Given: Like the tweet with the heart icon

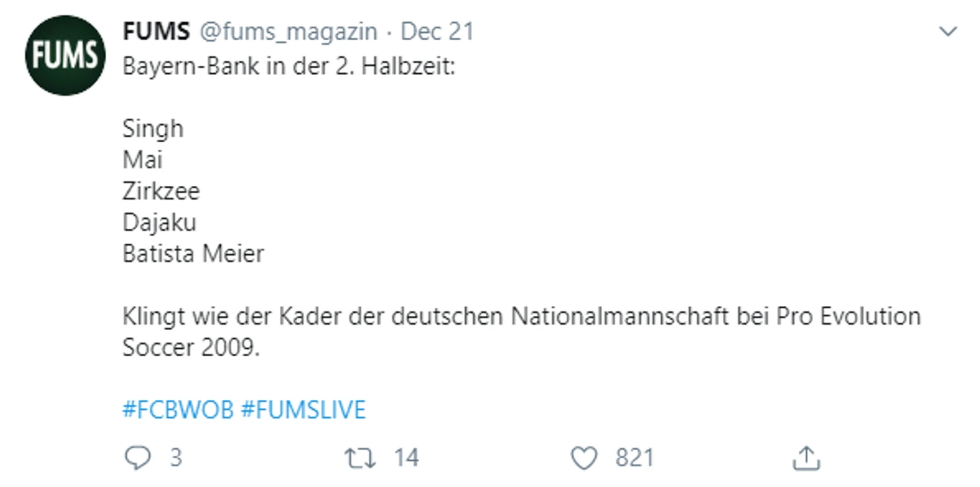Looking at the screenshot, I should [x=584, y=458].
